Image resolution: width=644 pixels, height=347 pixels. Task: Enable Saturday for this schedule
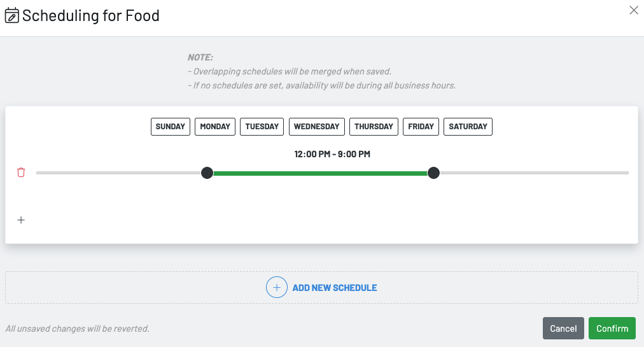pos(468,127)
